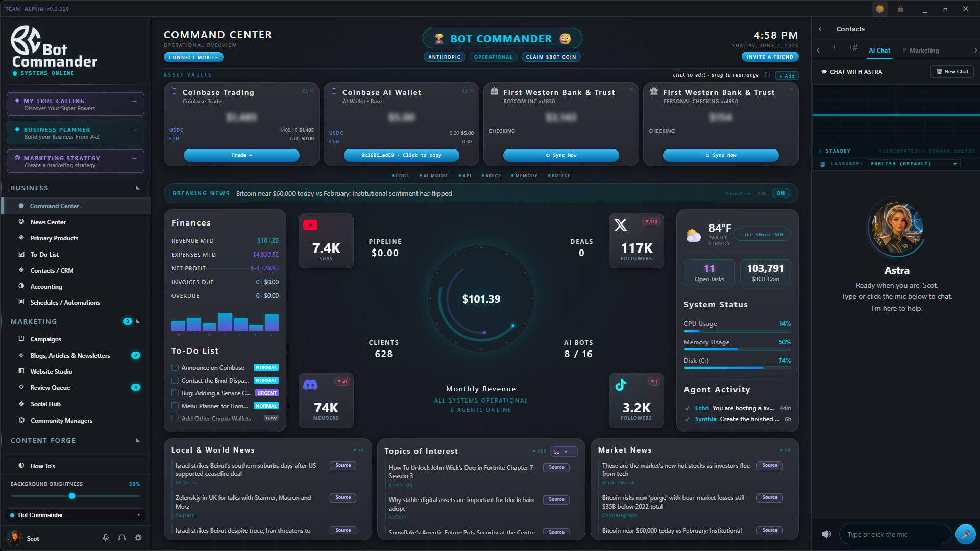Viewport: 980px width, 551px height.
Task: Open Accounting in sidebar
Action: tap(46, 286)
